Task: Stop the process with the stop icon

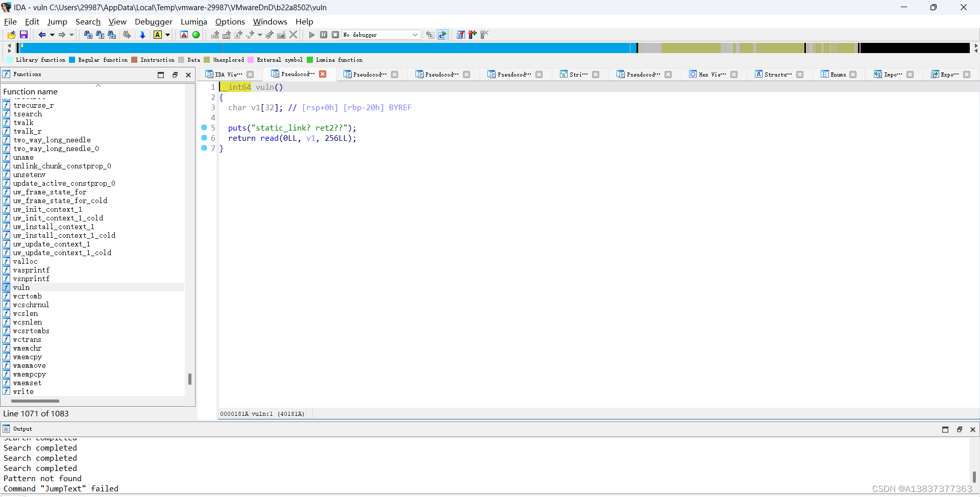Action: click(x=335, y=35)
